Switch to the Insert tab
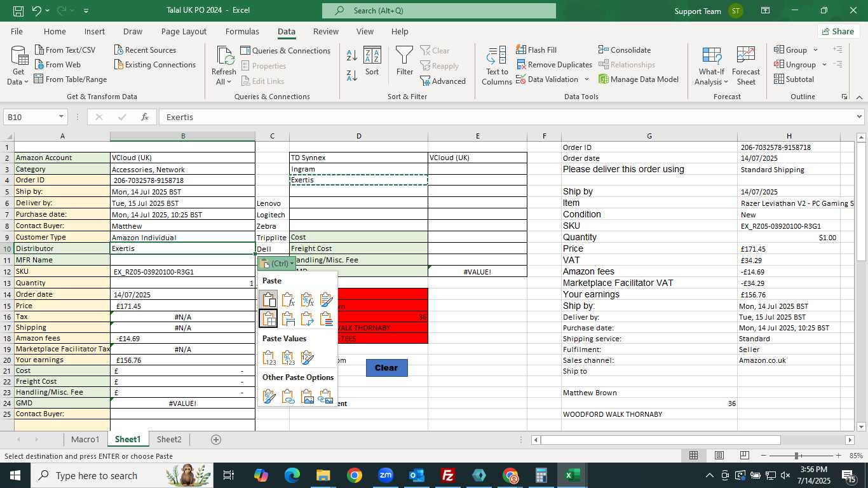Viewport: 868px width, 488px height. (x=95, y=32)
